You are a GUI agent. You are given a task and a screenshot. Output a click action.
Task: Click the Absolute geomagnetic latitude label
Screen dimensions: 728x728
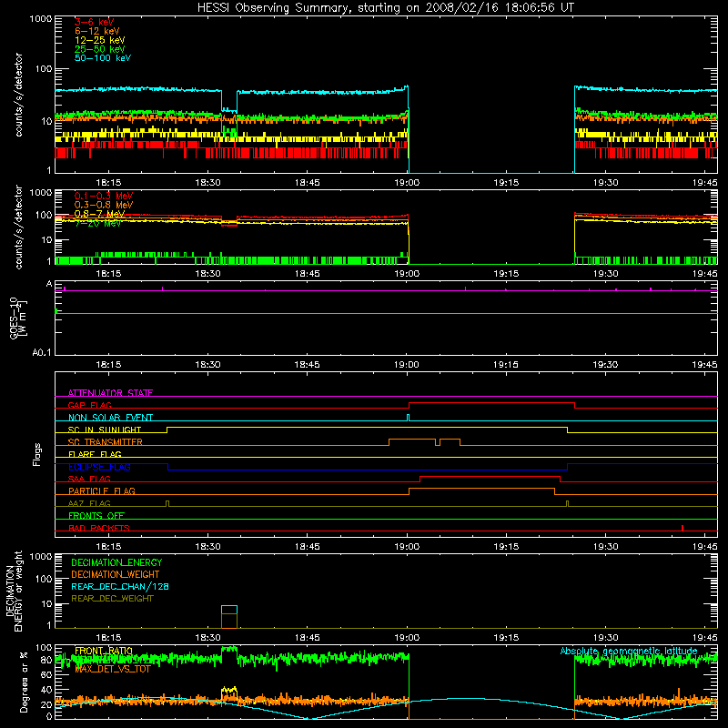629,651
